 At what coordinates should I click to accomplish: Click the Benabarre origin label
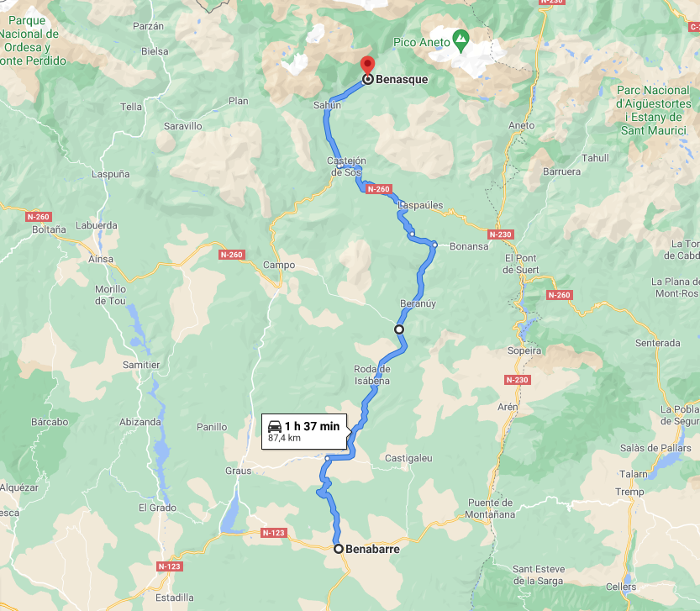(x=373, y=549)
